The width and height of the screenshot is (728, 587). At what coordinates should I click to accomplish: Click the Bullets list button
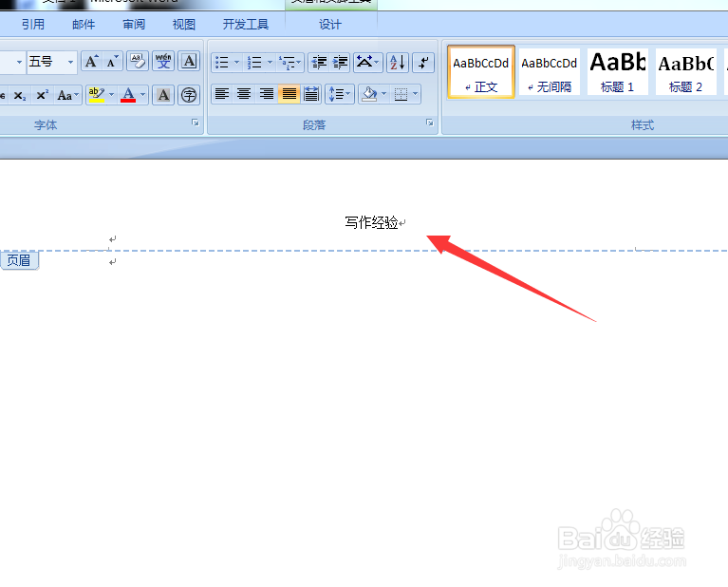[x=222, y=63]
